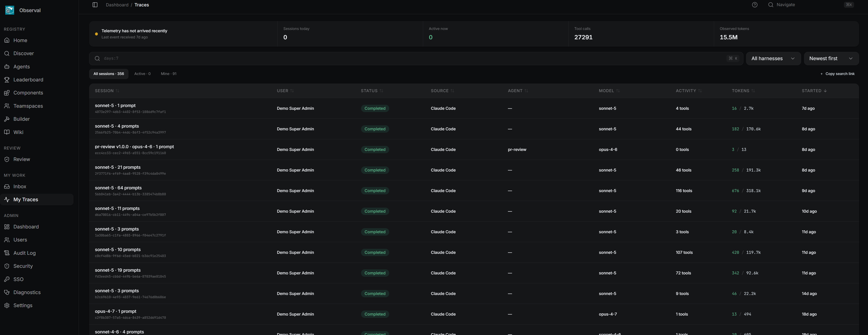
Task: Switch to the Mine · 91 tab
Action: click(x=169, y=74)
